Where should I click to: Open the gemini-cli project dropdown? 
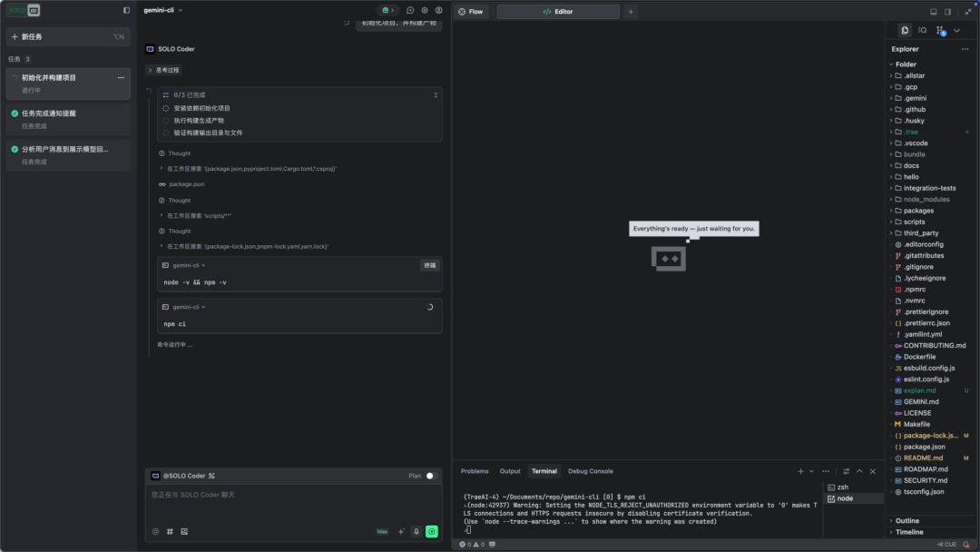163,10
